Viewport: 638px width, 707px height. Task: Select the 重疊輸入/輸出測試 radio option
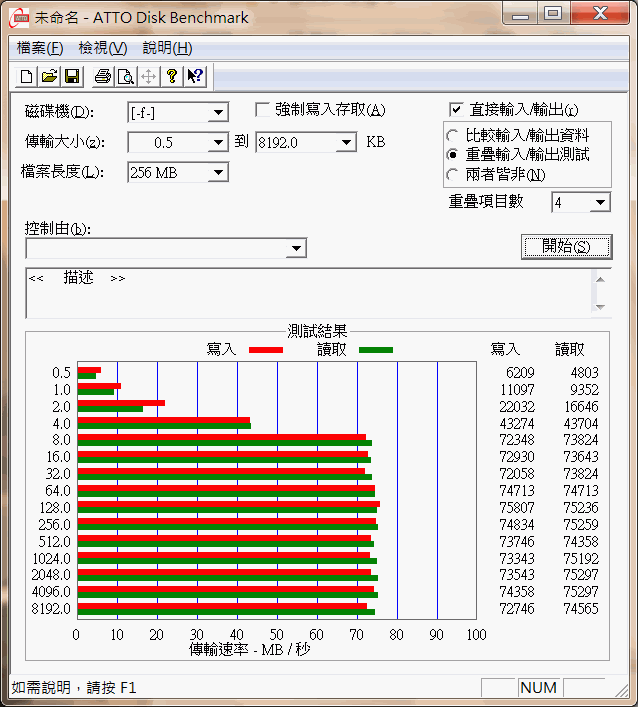(452, 155)
